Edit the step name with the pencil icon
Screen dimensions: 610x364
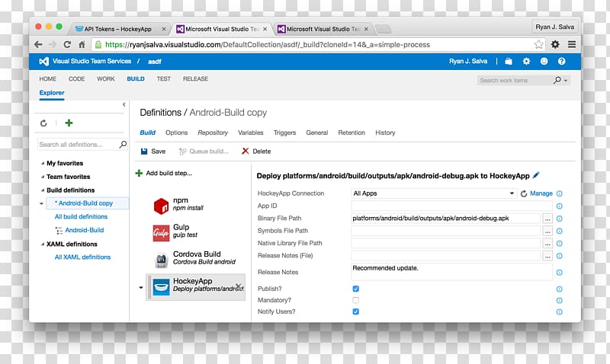point(536,175)
